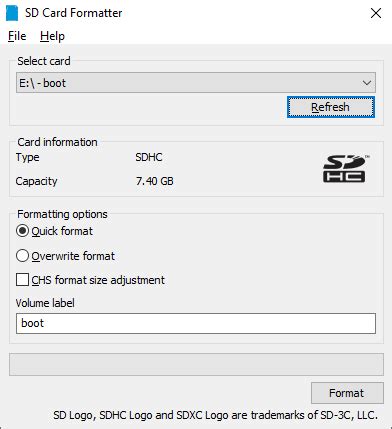
Task: Click the Format button
Action: click(x=347, y=393)
